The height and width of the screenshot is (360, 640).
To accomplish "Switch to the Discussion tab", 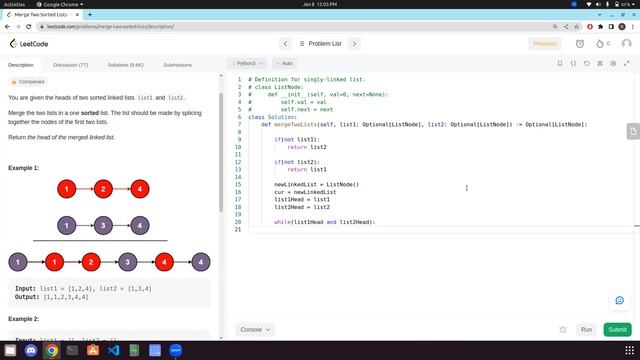I will pos(70,65).
